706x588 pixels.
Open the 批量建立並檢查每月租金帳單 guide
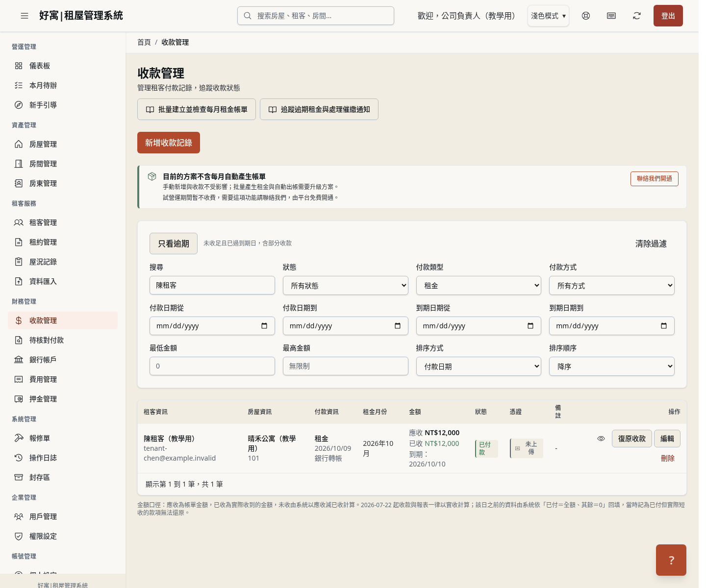tap(197, 109)
